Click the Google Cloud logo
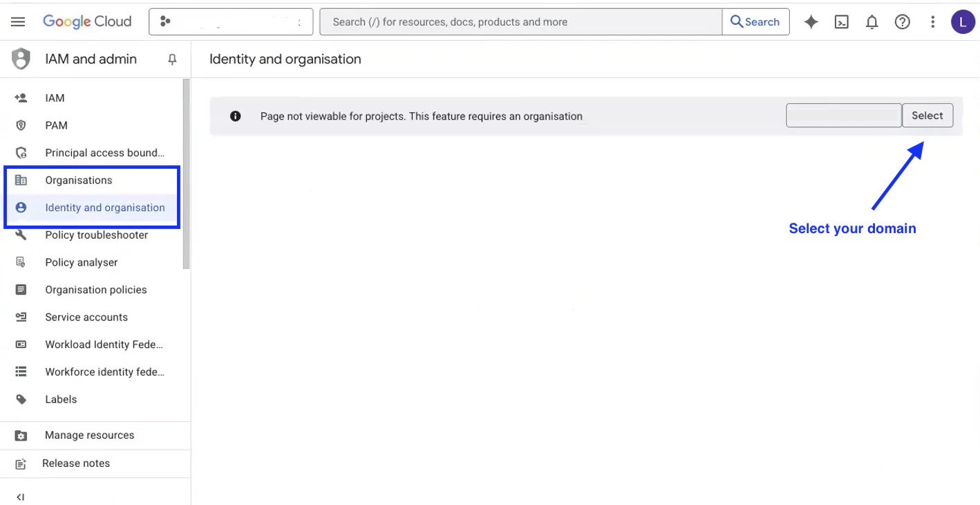 click(87, 21)
